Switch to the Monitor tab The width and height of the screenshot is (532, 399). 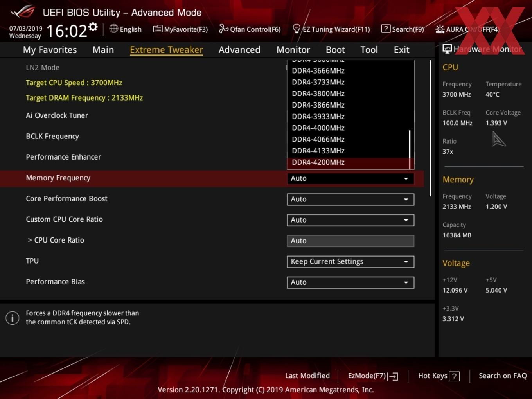(x=293, y=50)
